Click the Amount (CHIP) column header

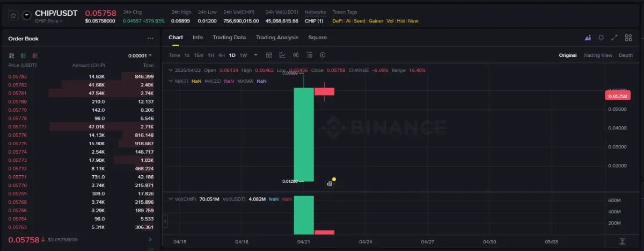coord(89,65)
